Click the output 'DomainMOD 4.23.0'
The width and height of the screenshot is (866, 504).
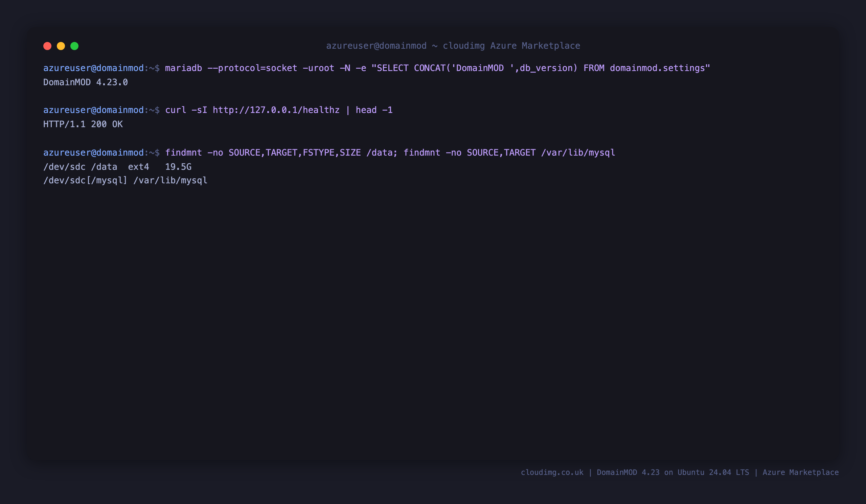pos(86,83)
